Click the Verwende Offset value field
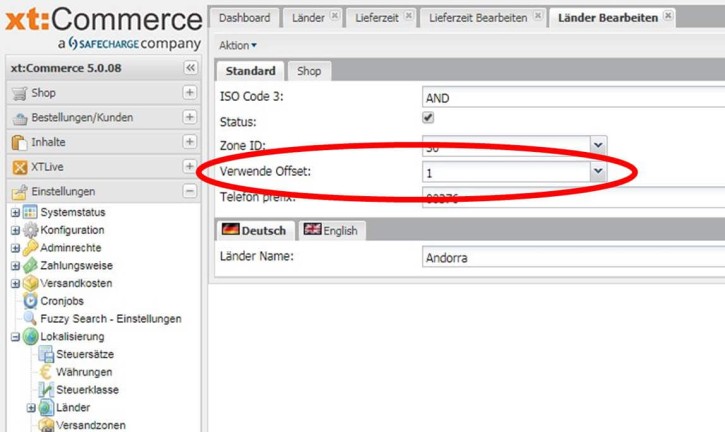 (506, 173)
